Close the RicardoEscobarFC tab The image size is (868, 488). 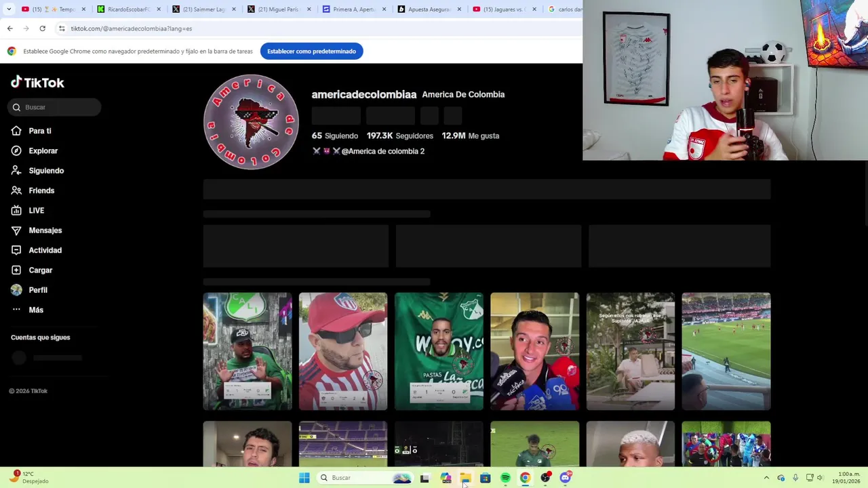[159, 9]
